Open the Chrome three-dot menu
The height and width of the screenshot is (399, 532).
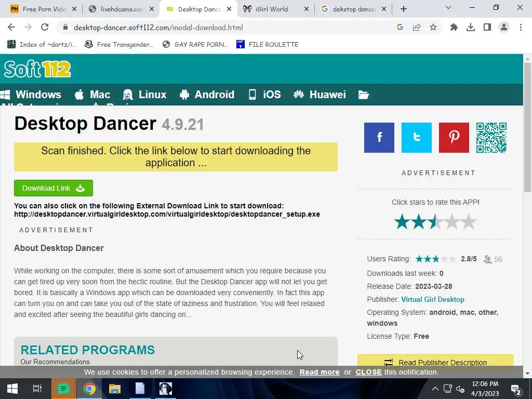point(521,28)
